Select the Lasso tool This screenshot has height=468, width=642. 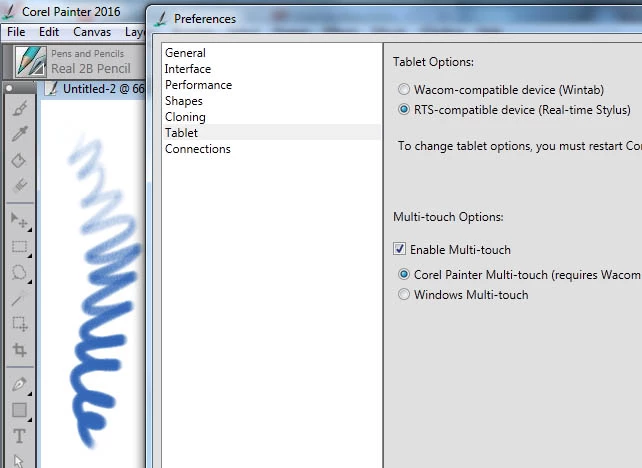point(19,273)
